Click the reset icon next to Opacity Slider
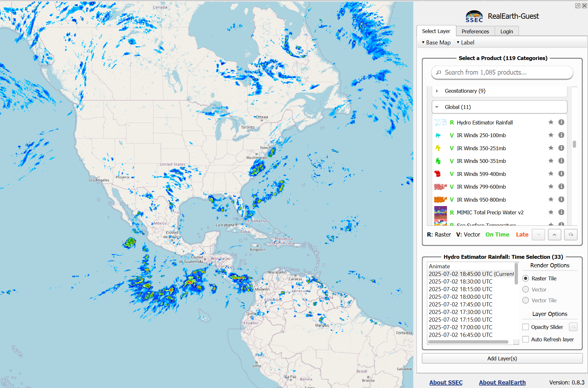Image resolution: width=588 pixels, height=388 pixels. coord(573,327)
